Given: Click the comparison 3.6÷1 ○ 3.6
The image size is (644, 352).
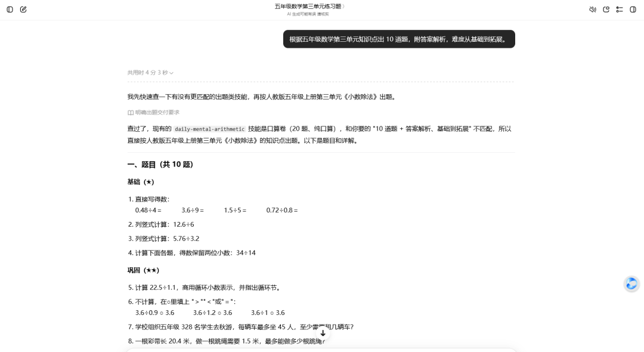Looking at the screenshot, I should tap(268, 313).
